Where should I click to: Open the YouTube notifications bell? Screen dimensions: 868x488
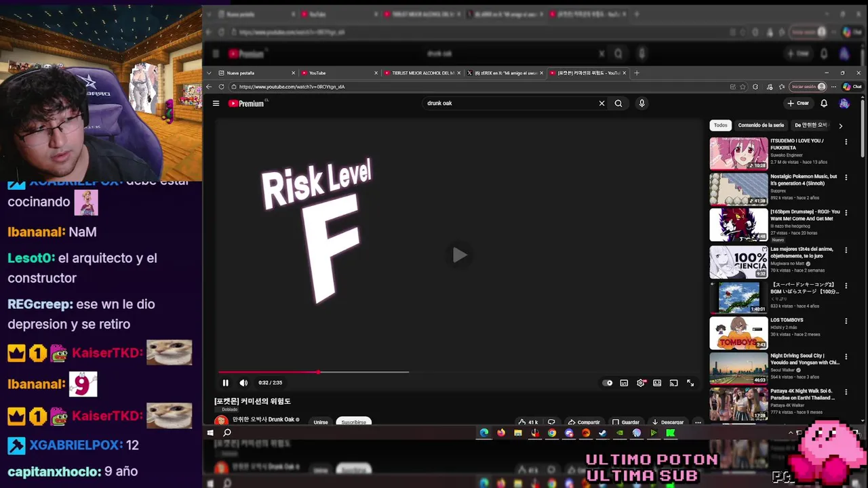[824, 103]
